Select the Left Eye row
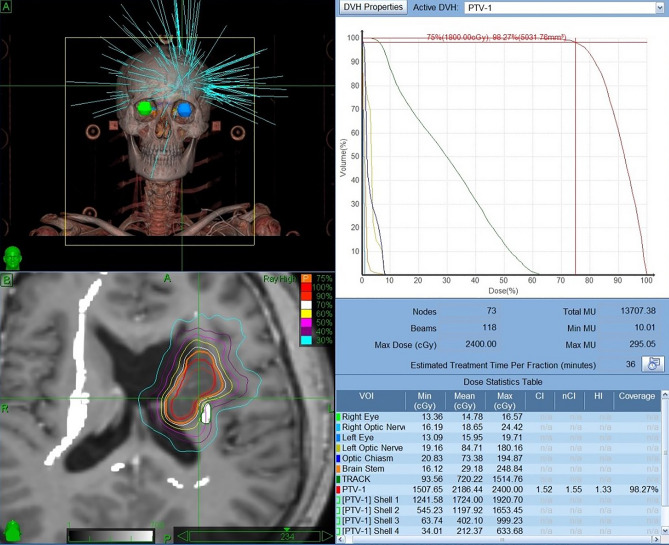Screen dimensions: 669x545 point(498,437)
